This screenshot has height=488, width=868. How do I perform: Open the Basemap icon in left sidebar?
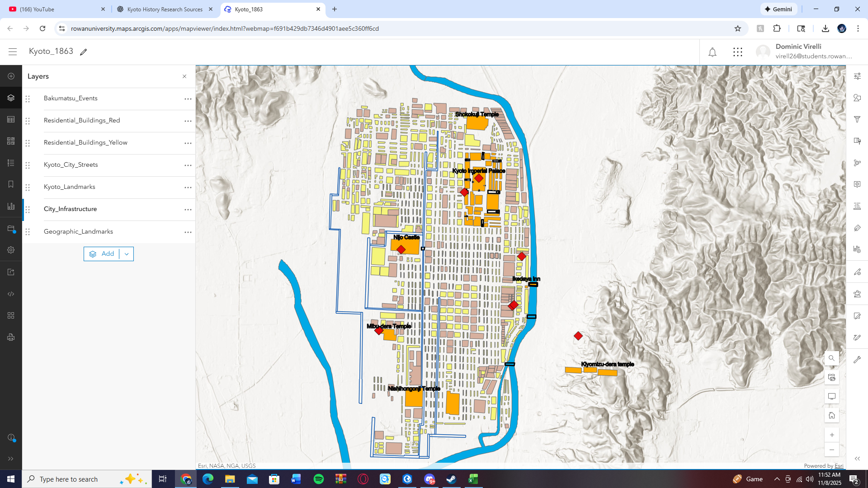(x=11, y=141)
